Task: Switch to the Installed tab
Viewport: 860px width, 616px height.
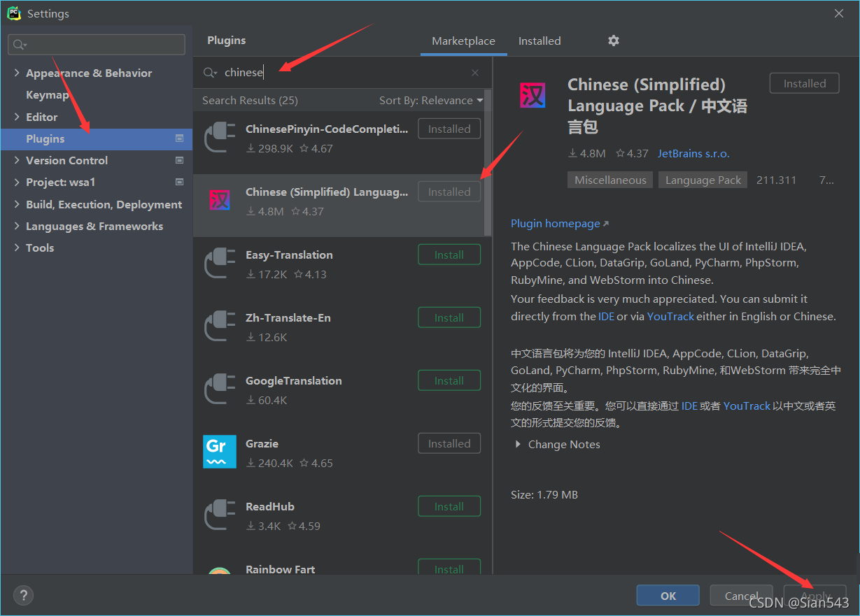Action: click(x=540, y=41)
